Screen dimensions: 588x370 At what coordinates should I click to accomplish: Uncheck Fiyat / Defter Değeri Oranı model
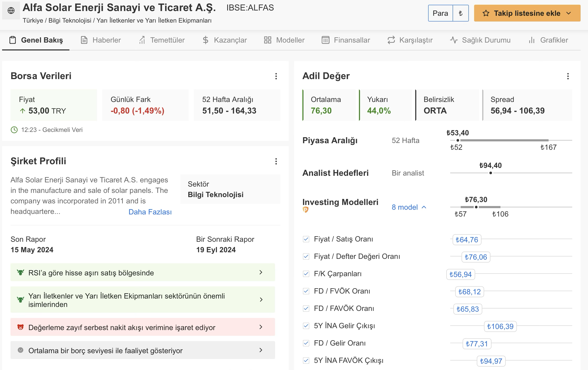pyautogui.click(x=306, y=256)
